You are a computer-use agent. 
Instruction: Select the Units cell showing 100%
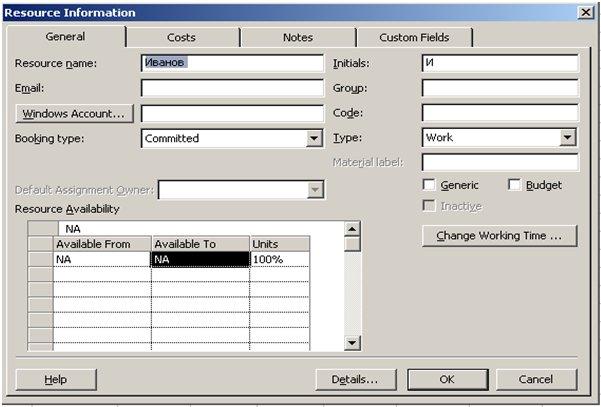pyautogui.click(x=279, y=259)
